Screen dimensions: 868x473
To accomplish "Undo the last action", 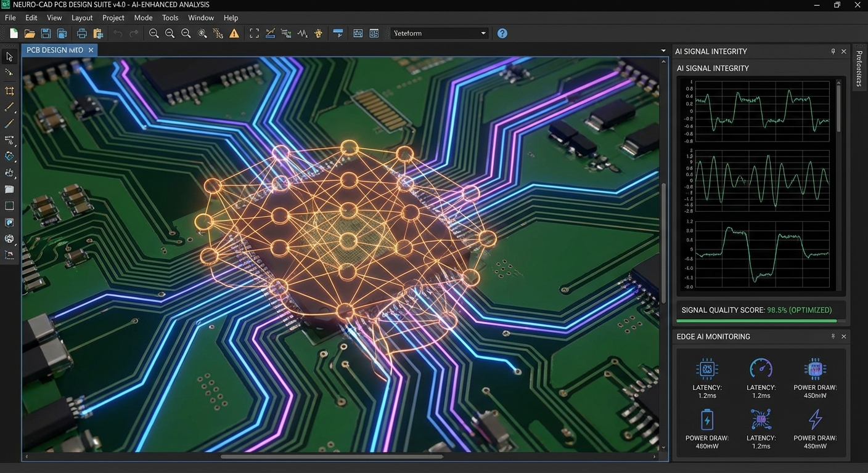I will [118, 33].
